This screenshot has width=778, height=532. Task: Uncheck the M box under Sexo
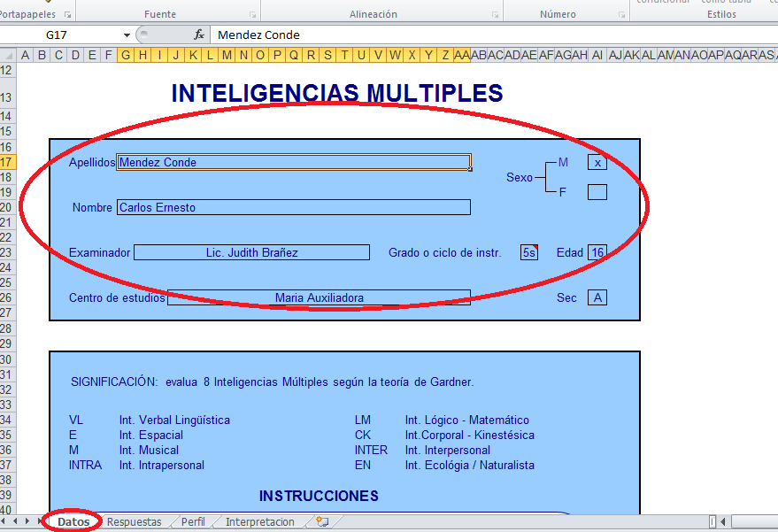coord(597,162)
